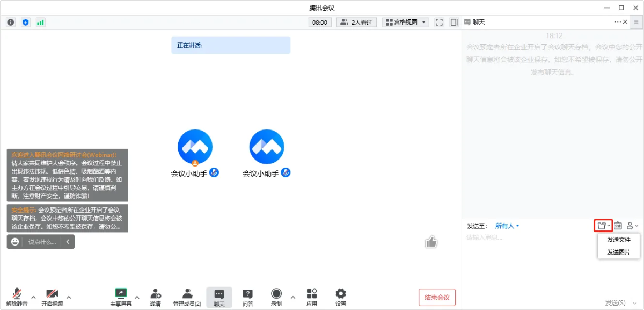
Task: Start 录制 recording
Action: (x=276, y=297)
